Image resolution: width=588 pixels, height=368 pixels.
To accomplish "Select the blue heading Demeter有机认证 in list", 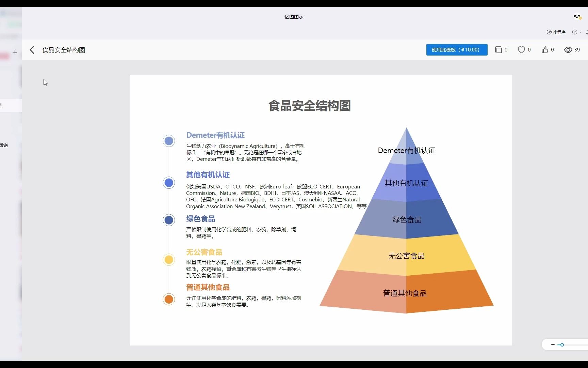I will point(215,135).
